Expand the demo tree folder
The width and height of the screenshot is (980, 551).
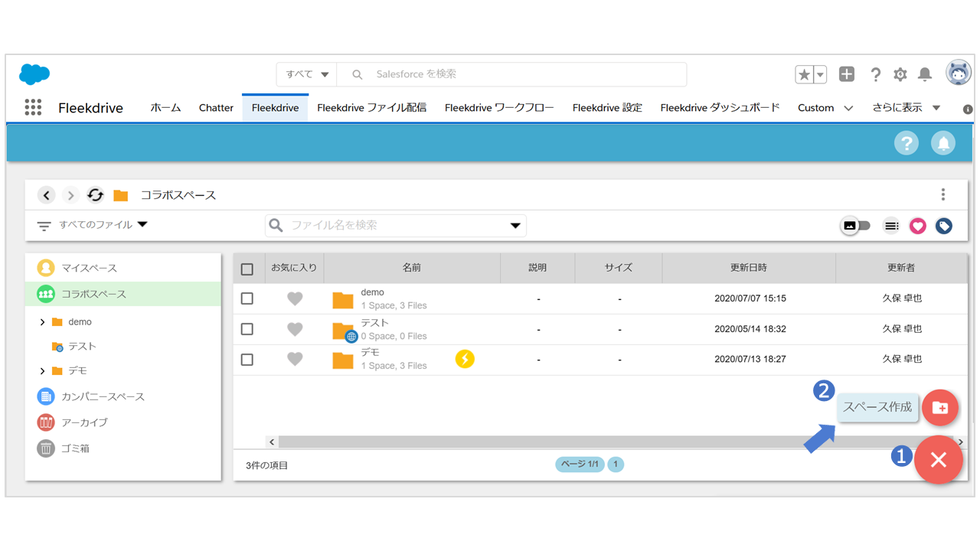pos(42,322)
